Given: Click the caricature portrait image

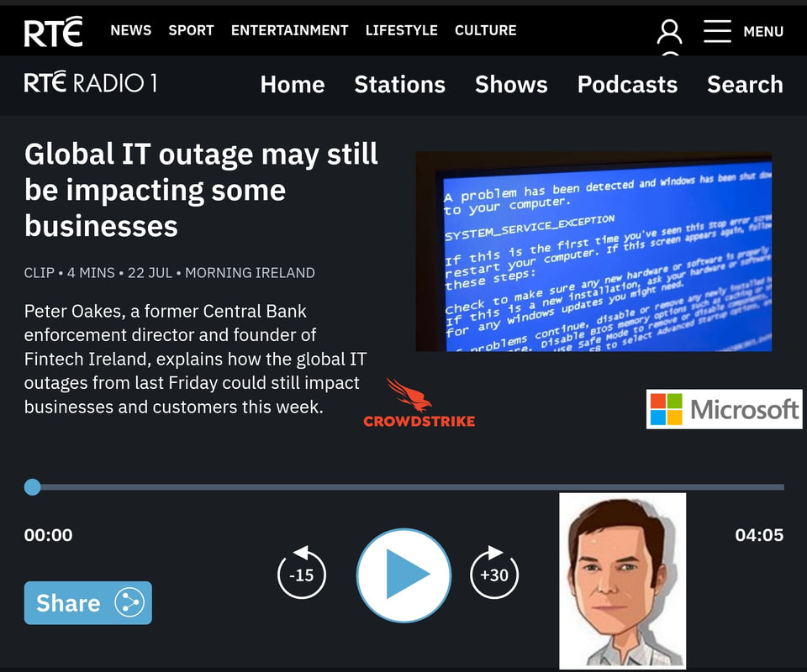Looking at the screenshot, I should tap(623, 581).
